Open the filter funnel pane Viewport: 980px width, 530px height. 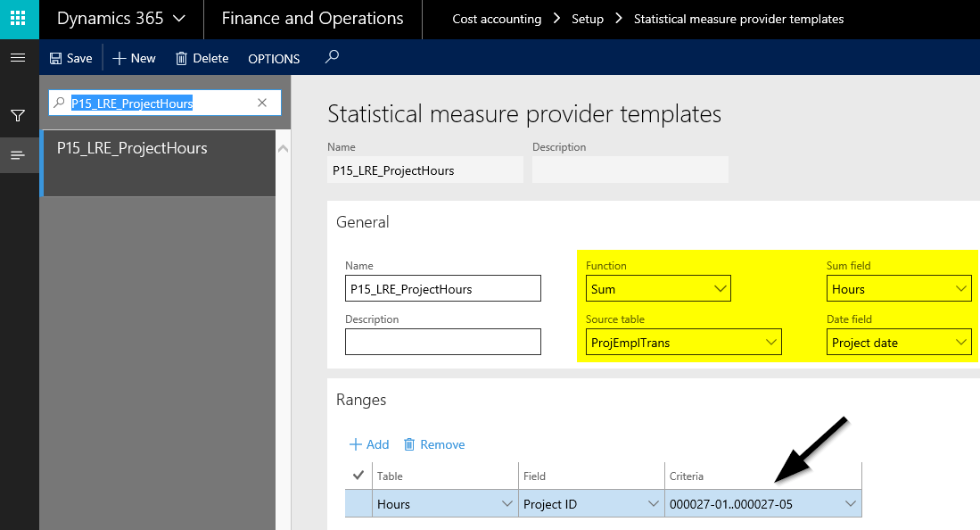click(x=18, y=115)
